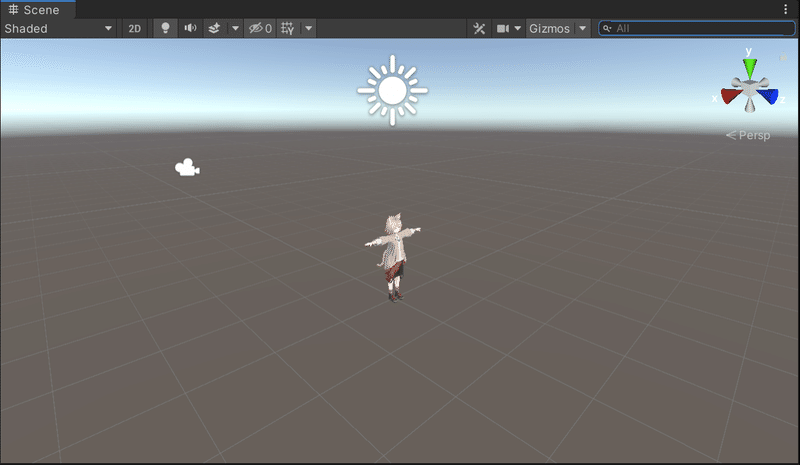
Task: Click the blue Z axis cone
Action: coord(768,95)
